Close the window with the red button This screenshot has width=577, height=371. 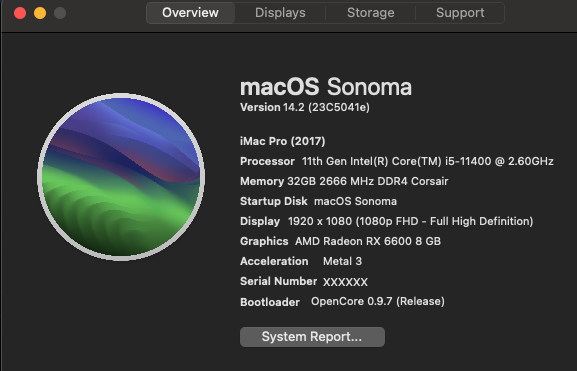(20, 13)
